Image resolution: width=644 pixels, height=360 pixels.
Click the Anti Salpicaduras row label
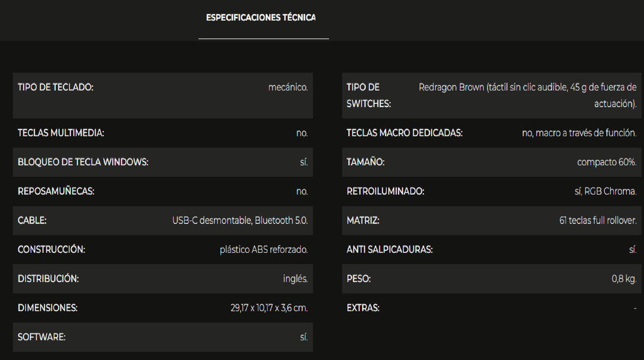tap(389, 250)
